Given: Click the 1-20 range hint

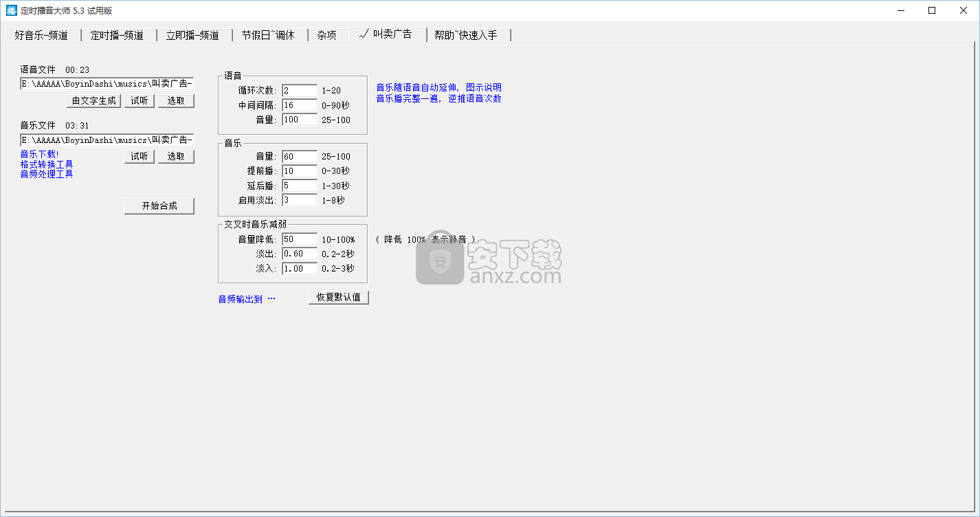Looking at the screenshot, I should [331, 91].
